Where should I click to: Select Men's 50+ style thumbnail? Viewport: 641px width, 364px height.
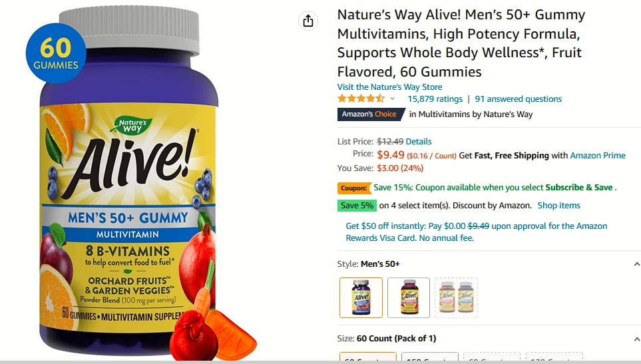(x=361, y=297)
